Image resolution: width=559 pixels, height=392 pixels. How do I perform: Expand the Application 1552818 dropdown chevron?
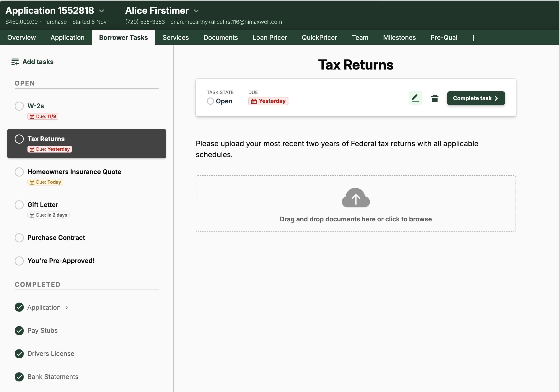102,11
